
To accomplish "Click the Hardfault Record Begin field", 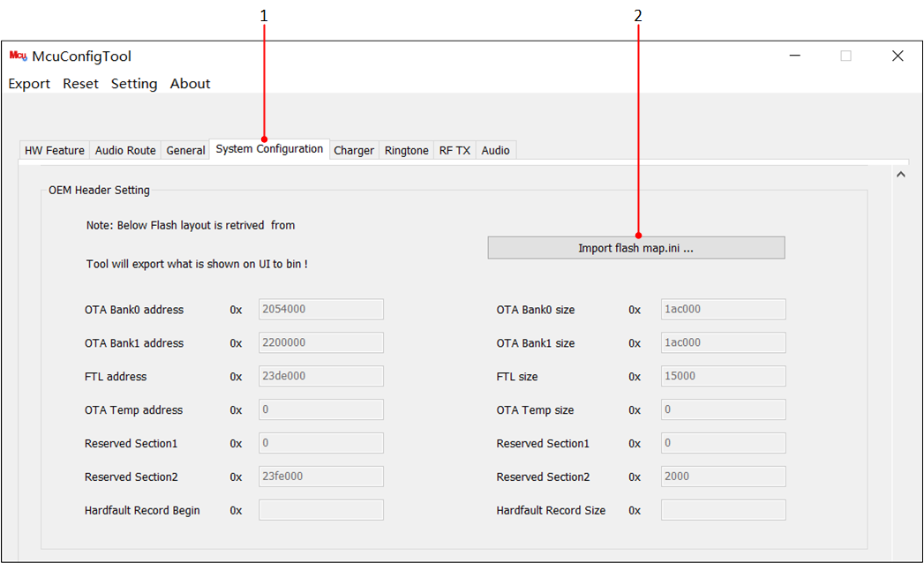I will (x=321, y=510).
